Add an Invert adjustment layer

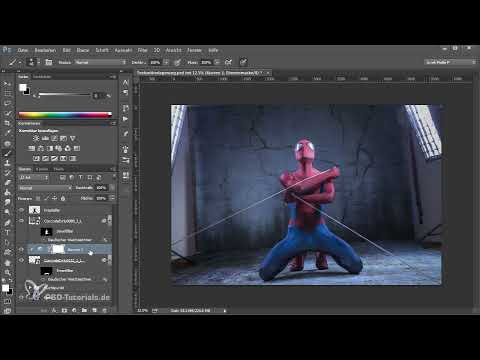pyautogui.click(x=36, y=158)
